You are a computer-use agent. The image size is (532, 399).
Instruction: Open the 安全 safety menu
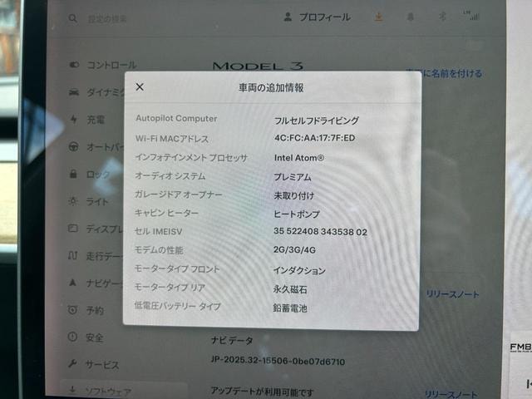click(94, 337)
